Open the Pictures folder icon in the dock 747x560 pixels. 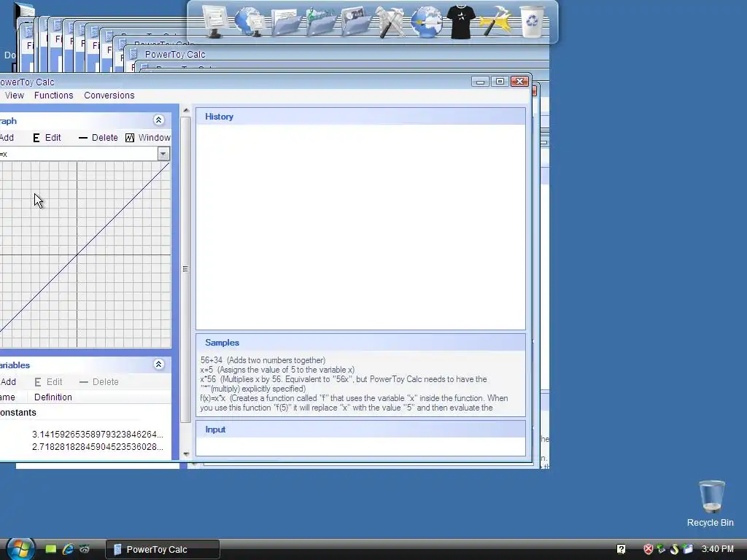coord(355,23)
